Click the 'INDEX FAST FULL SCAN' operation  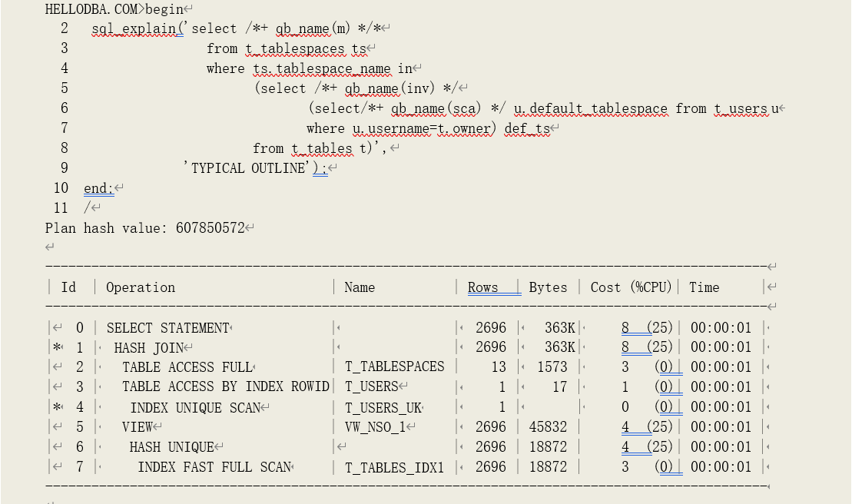click(214, 468)
